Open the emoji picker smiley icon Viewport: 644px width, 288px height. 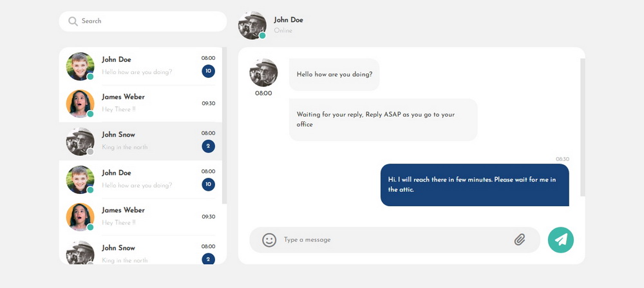click(269, 240)
